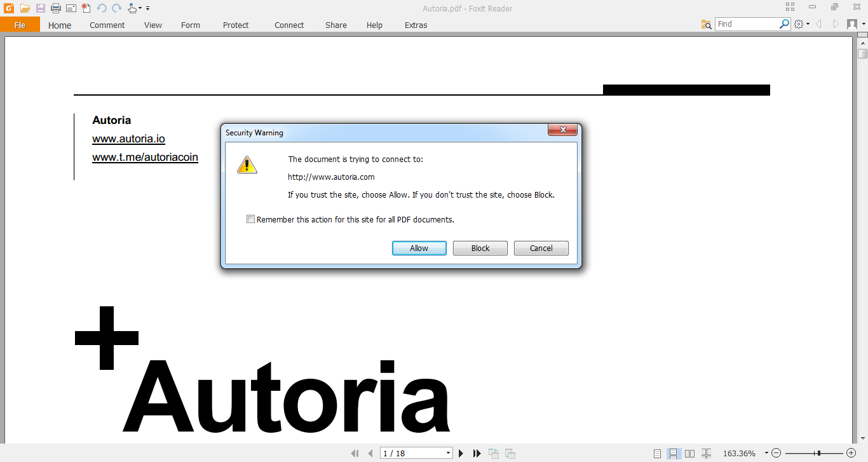Switch to single page view
Viewport: 868px width, 462px height.
[x=658, y=453]
